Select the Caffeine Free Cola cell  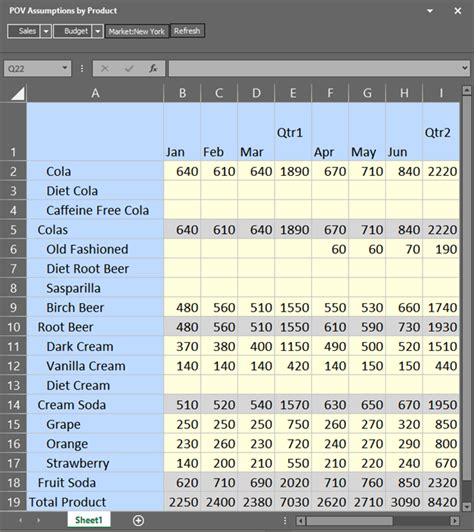(x=95, y=210)
